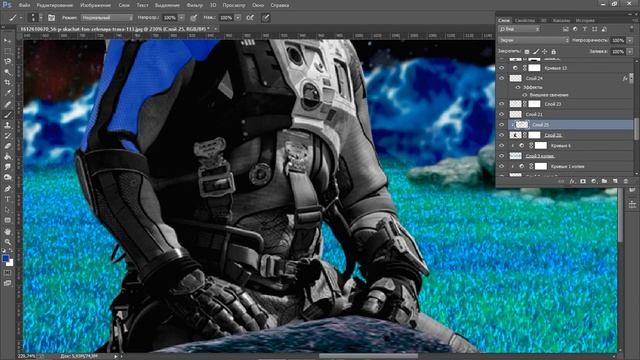Click the blue foreground color swatch
The width and height of the screenshot is (640, 360).
pyautogui.click(x=5, y=259)
